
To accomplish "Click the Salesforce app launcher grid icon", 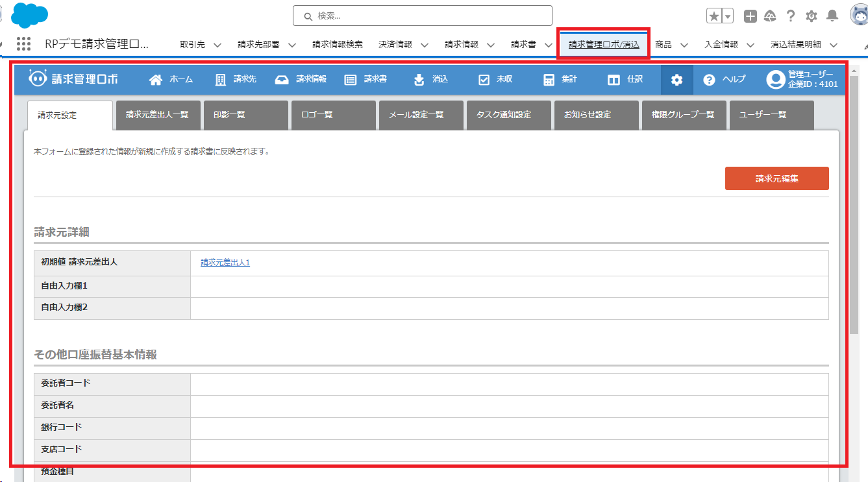I will [x=23, y=44].
